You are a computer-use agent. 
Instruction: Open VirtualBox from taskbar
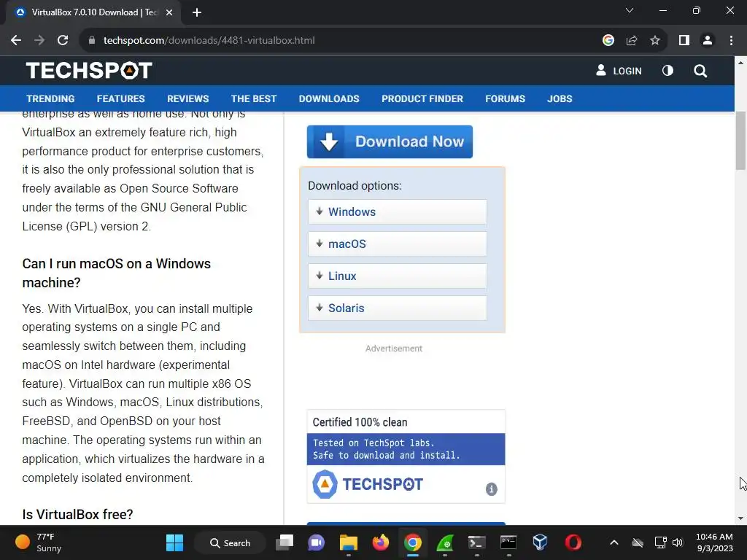click(541, 542)
